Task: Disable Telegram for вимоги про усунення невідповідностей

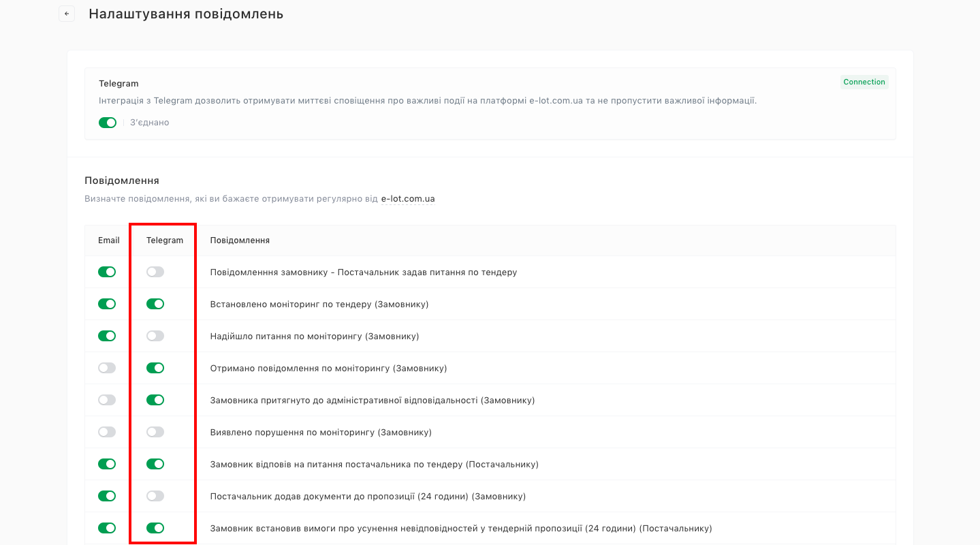Action: click(155, 528)
